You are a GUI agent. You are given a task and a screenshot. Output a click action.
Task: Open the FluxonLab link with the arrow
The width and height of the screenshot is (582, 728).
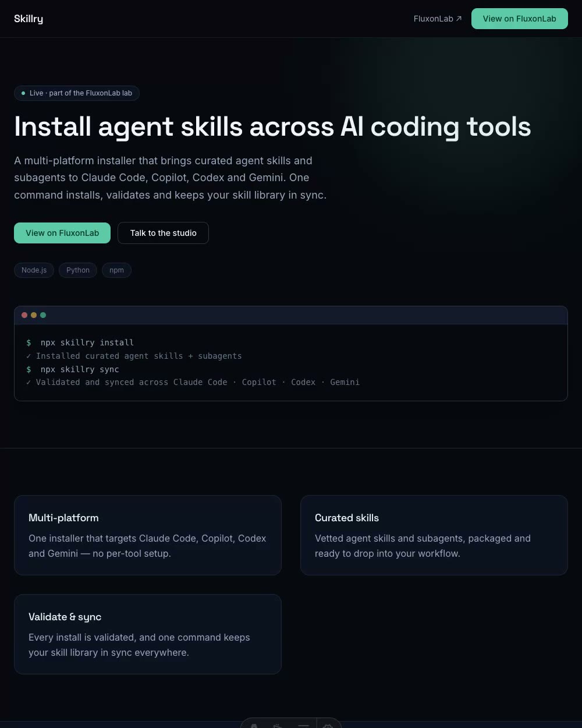(x=438, y=19)
